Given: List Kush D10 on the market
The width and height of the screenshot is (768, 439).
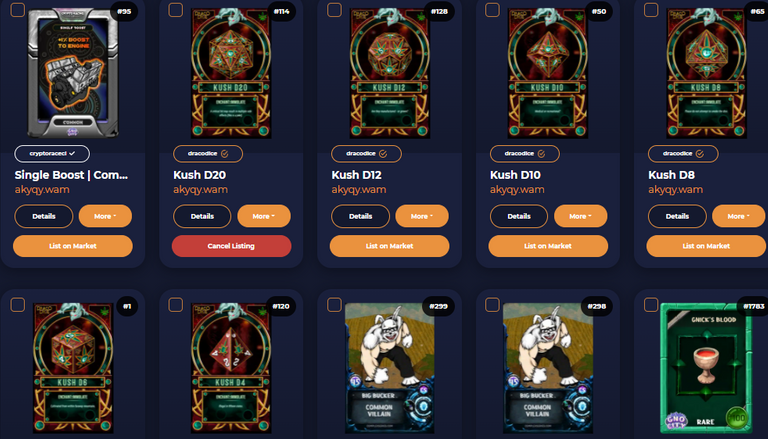Looking at the screenshot, I should click(548, 246).
